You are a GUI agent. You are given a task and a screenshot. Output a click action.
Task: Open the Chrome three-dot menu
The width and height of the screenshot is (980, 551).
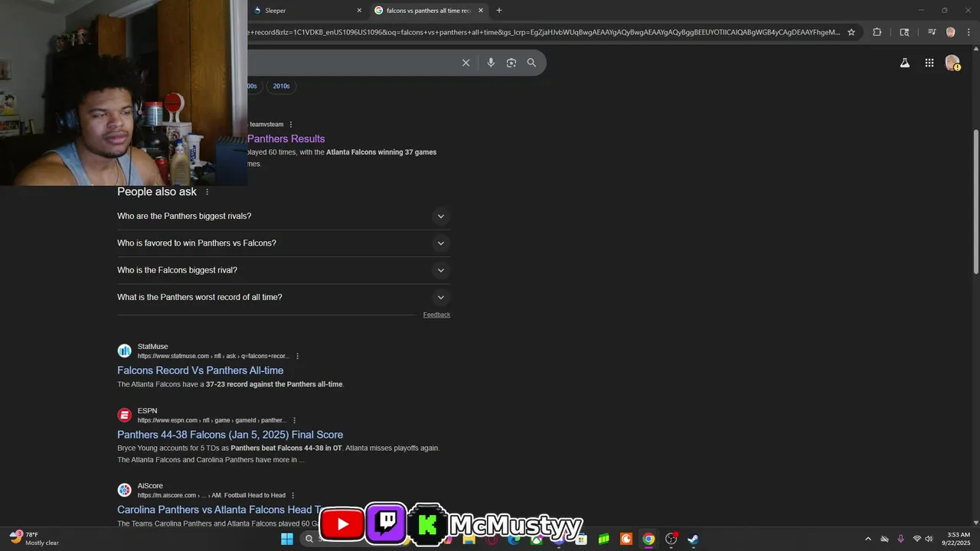coord(968,32)
